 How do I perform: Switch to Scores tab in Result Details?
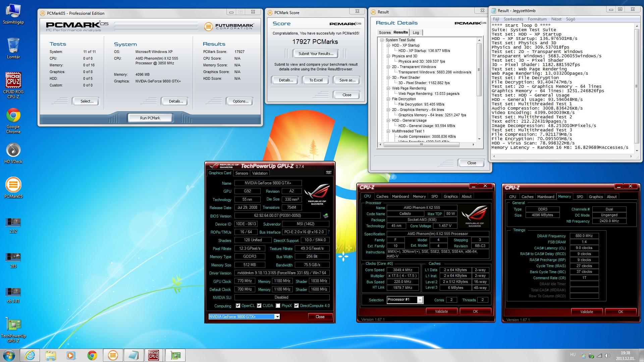coord(384,33)
